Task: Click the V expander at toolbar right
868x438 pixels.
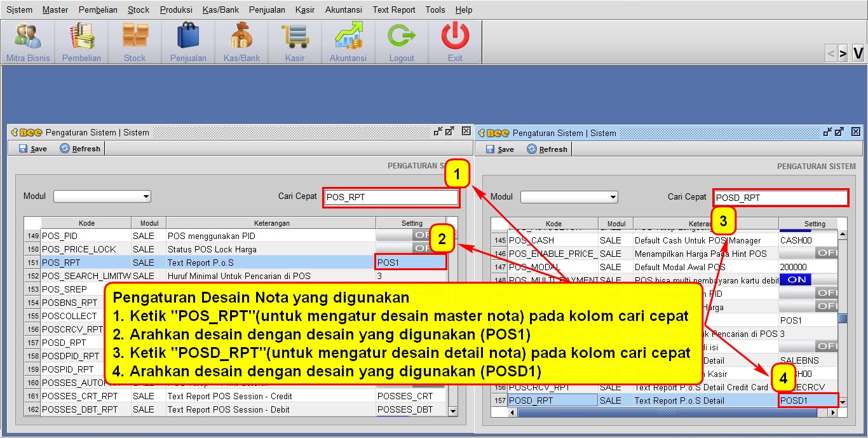Action: (x=858, y=53)
